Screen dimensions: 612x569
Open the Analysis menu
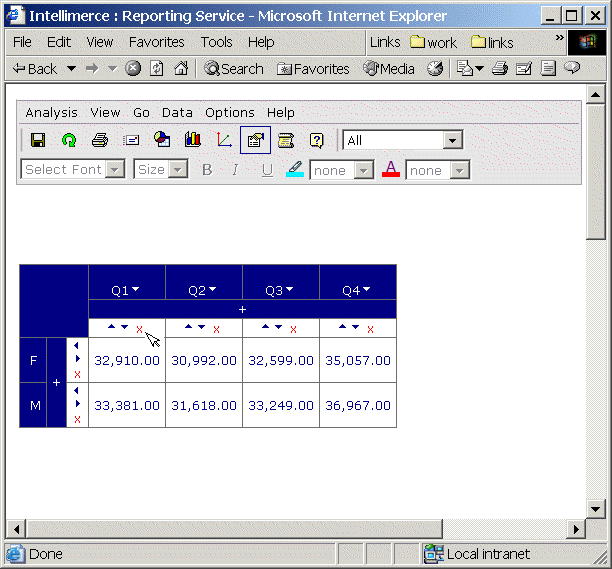coord(52,113)
